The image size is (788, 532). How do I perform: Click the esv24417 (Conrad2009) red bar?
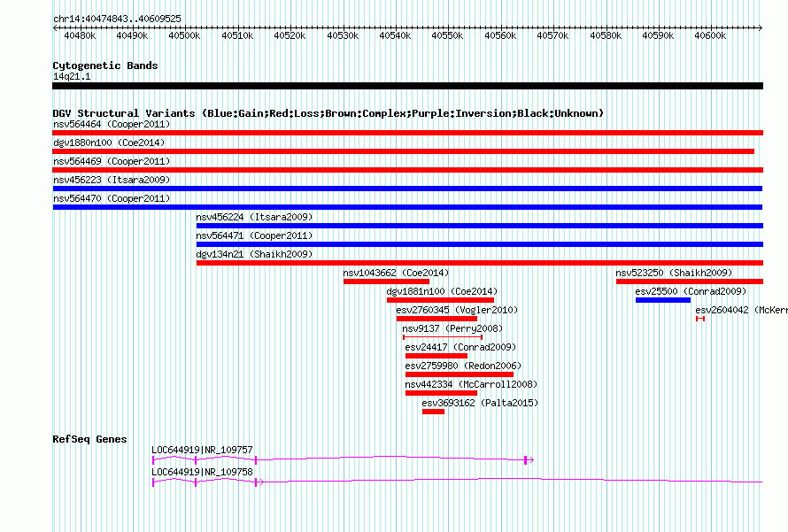coord(436,356)
